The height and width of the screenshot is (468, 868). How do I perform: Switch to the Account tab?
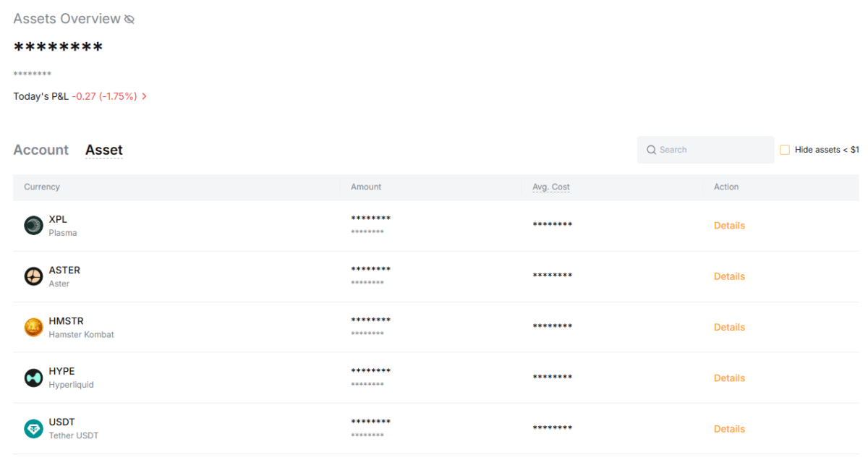pos(41,150)
